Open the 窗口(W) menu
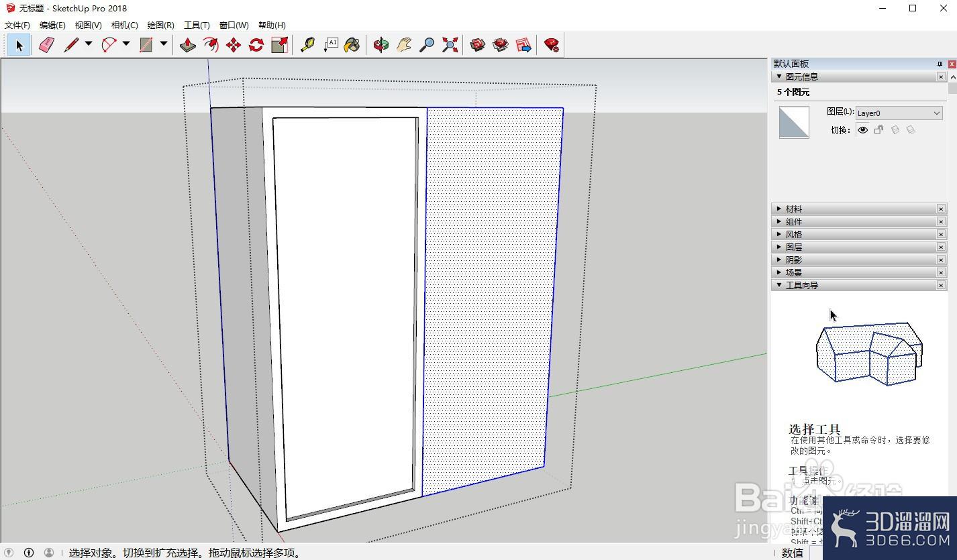The height and width of the screenshot is (560, 957). point(234,25)
